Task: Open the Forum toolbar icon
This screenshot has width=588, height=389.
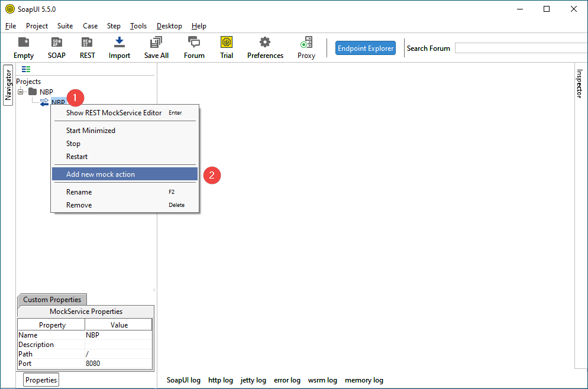Action: point(194,43)
